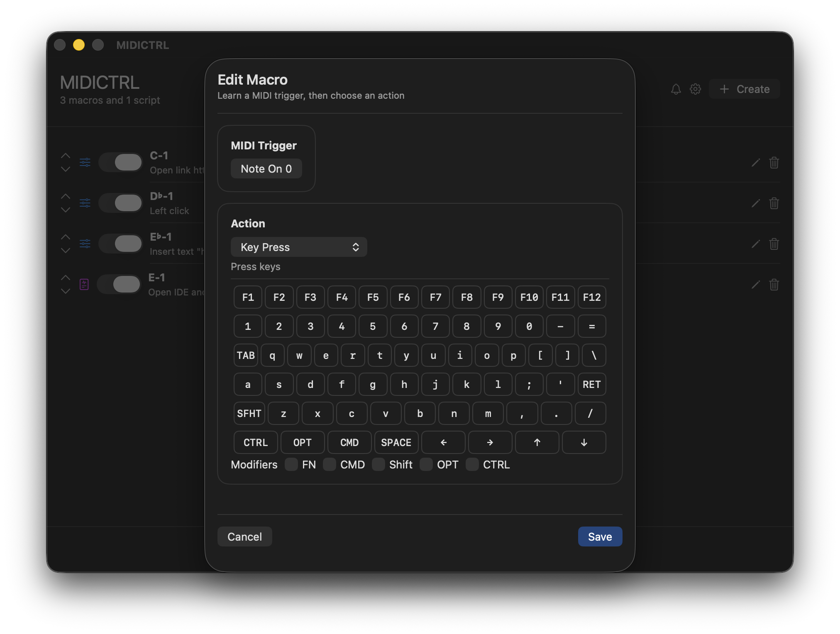Edit the Eb-1 macro with pencil icon
840x634 pixels.
[x=755, y=244]
